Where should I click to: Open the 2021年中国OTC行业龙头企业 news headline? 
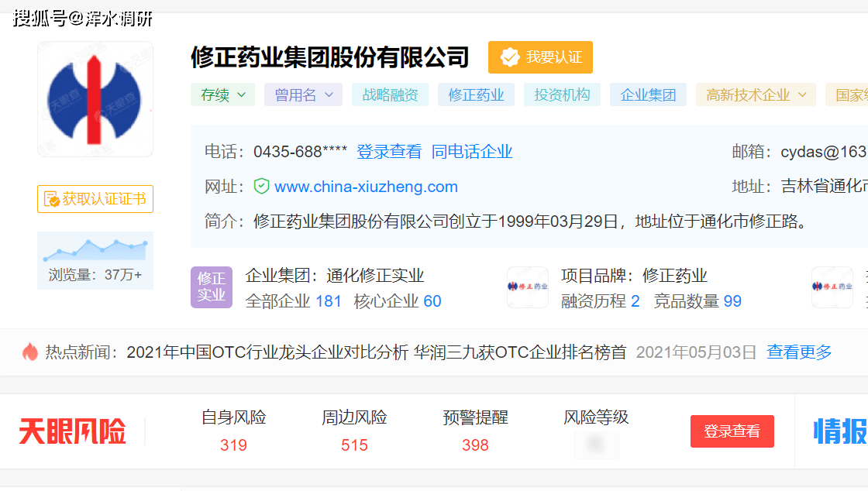click(x=377, y=352)
